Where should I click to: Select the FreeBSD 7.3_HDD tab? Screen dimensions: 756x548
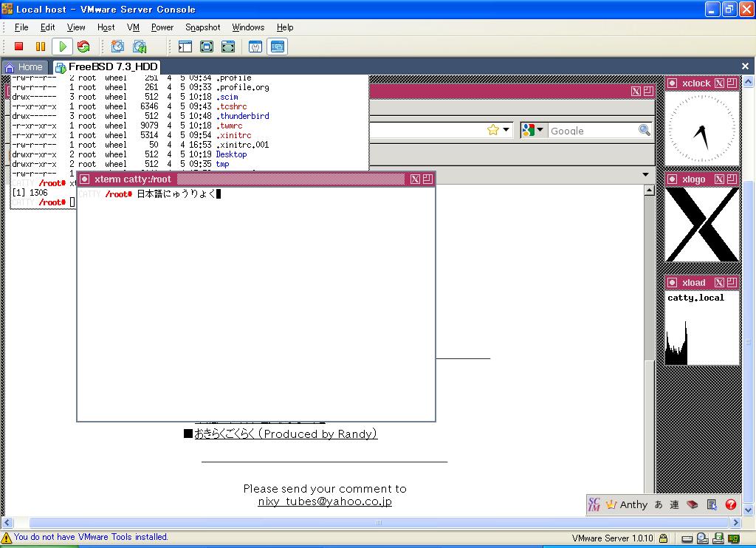tap(106, 66)
